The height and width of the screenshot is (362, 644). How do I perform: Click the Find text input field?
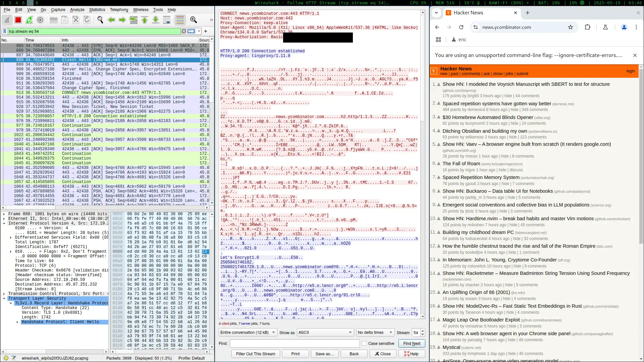click(x=294, y=344)
